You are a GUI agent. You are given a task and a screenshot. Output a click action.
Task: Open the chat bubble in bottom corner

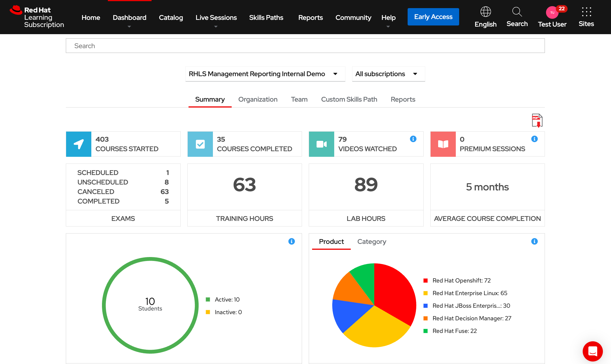593,351
